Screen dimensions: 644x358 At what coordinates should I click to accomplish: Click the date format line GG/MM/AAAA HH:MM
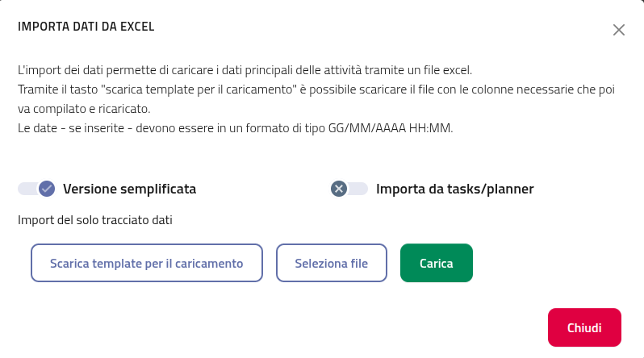235,128
